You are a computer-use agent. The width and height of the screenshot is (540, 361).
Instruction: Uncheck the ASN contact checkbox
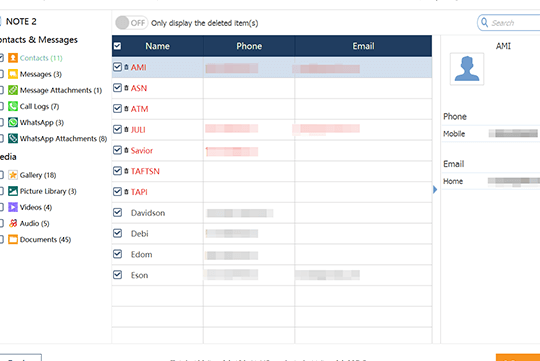[x=117, y=88]
